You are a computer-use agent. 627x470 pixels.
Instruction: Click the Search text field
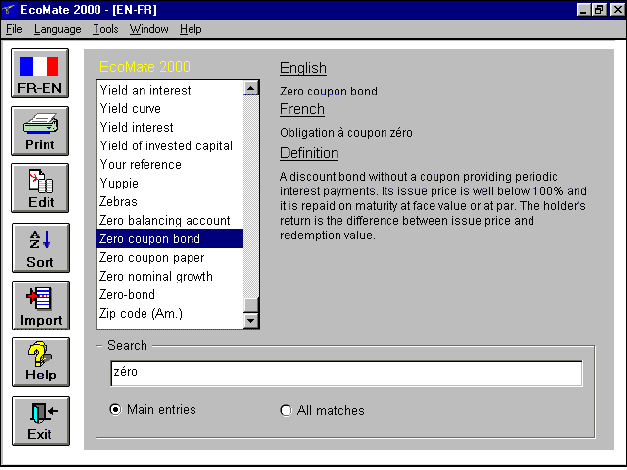coord(345,373)
